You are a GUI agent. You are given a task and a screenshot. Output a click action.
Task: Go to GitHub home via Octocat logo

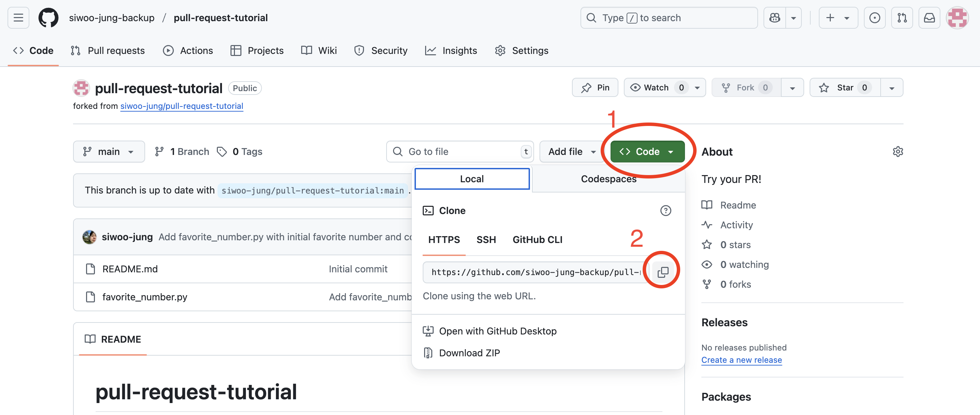click(x=48, y=18)
